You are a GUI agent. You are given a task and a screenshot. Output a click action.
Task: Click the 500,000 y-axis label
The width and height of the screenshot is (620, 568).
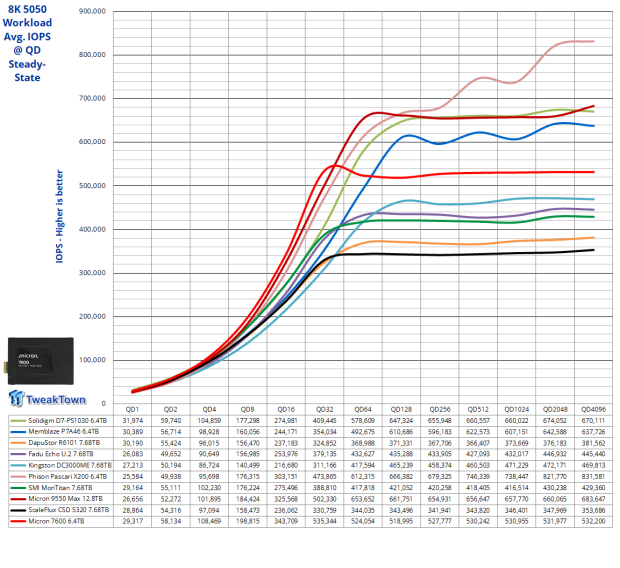[93, 186]
